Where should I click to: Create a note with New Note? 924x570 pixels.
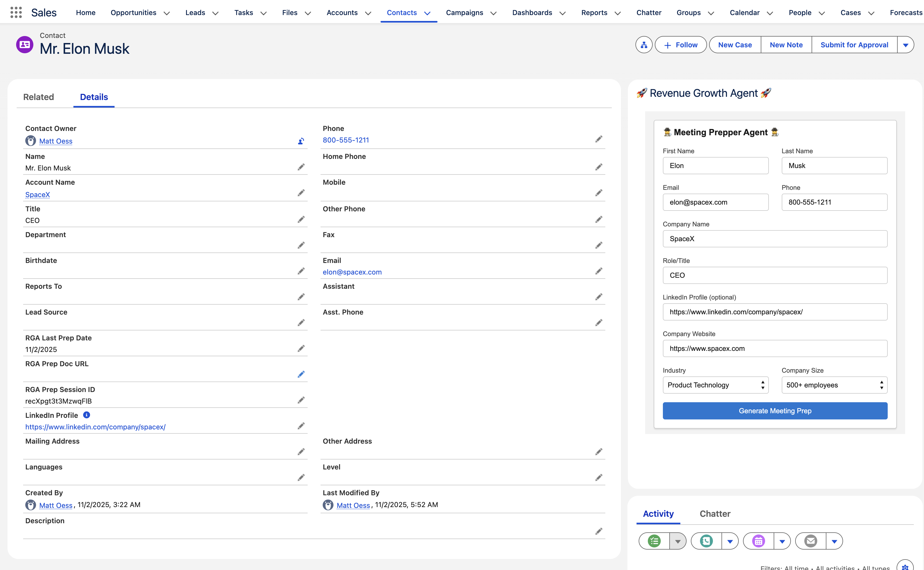click(x=786, y=44)
